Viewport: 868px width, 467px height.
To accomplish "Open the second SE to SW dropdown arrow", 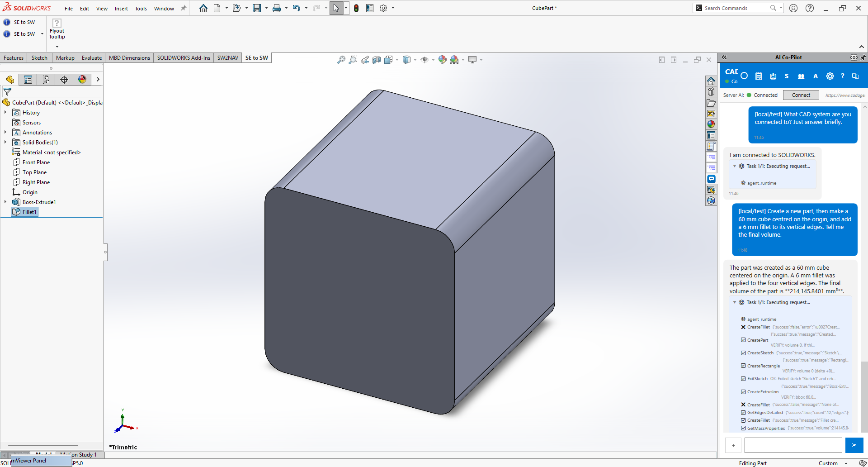I will pos(42,34).
